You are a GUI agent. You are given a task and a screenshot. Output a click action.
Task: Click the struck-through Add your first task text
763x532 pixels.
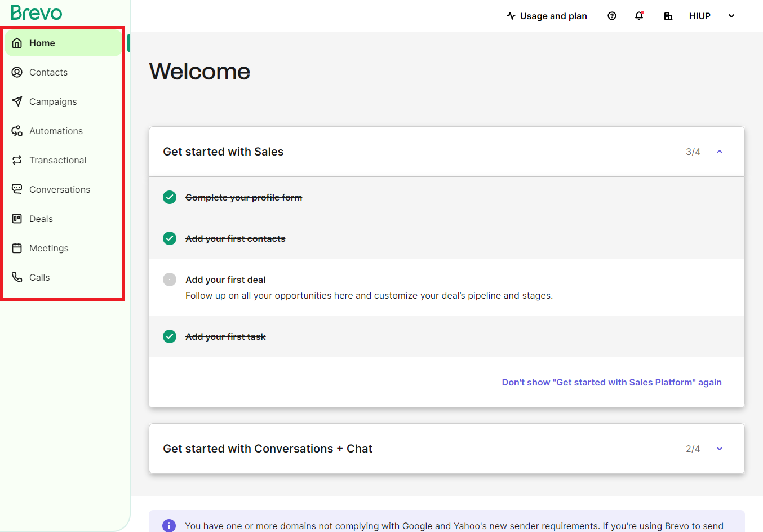click(225, 336)
